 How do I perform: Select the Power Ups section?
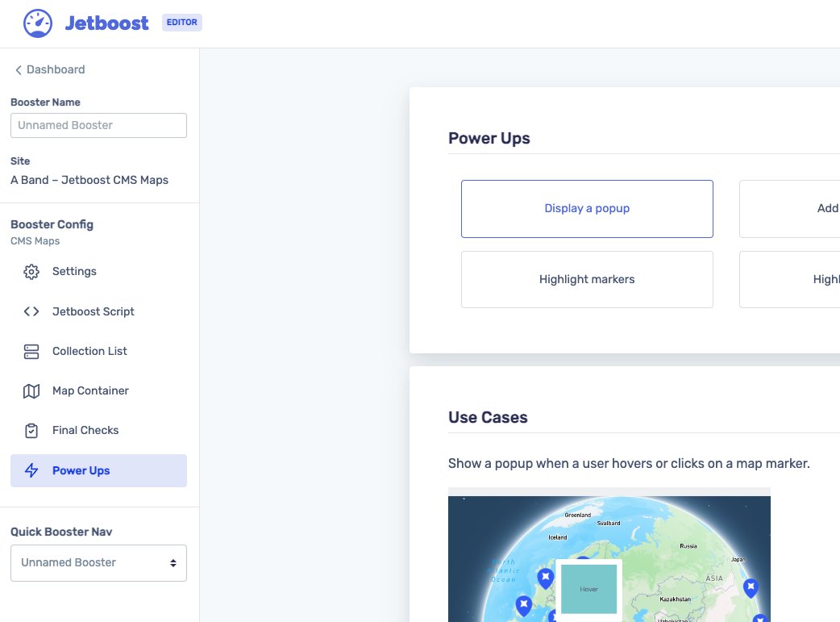(x=98, y=471)
